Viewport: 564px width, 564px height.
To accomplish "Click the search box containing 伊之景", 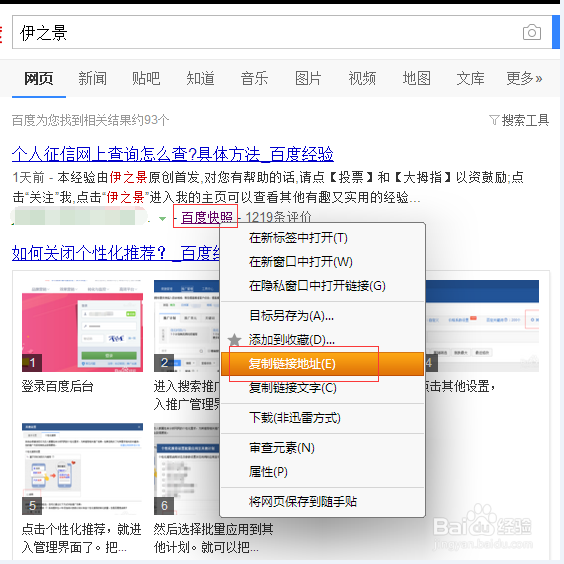I will tap(282, 32).
